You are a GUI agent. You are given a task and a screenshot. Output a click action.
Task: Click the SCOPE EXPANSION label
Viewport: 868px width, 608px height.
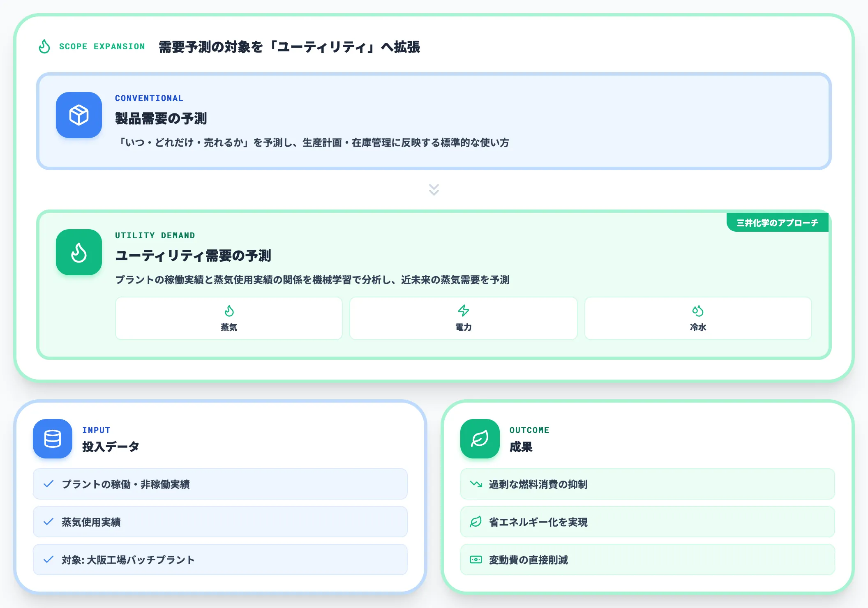coord(102,46)
